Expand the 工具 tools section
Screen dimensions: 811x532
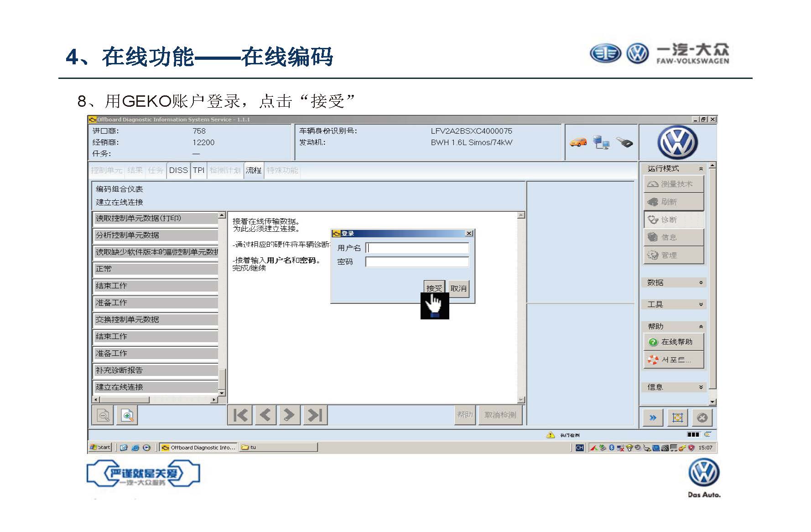click(x=701, y=304)
